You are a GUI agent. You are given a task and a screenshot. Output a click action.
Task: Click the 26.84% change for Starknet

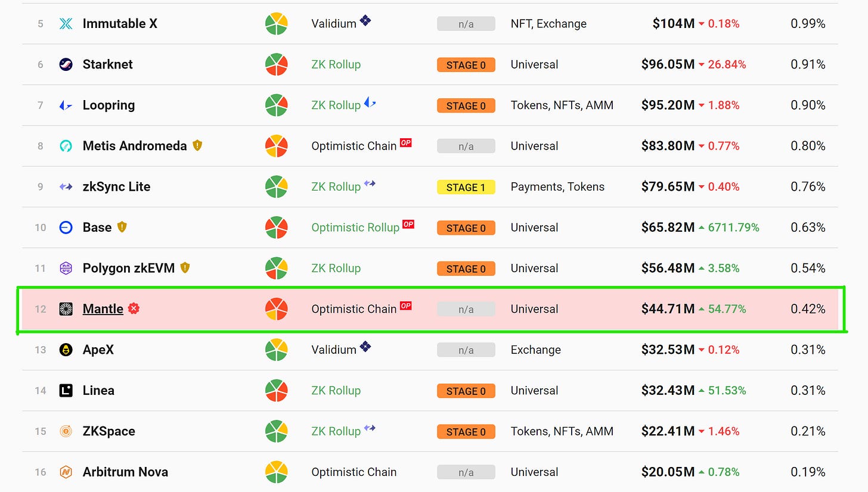[x=727, y=64]
